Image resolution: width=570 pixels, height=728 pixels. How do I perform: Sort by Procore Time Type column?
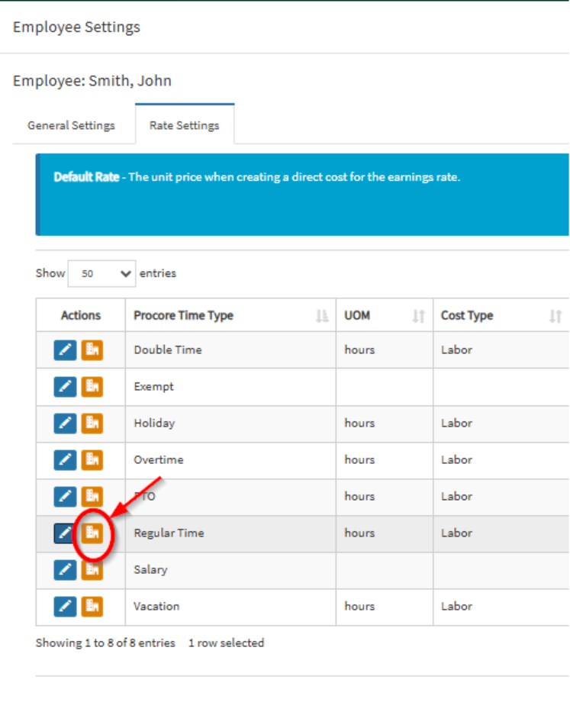pyautogui.click(x=230, y=316)
